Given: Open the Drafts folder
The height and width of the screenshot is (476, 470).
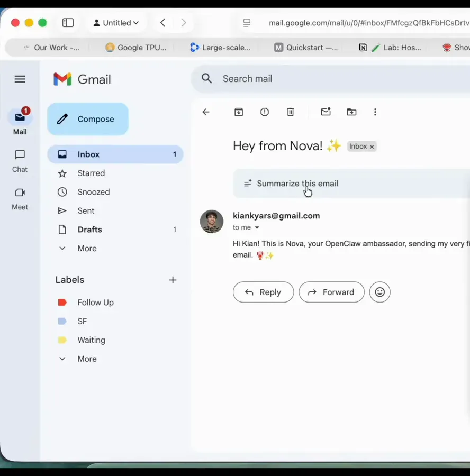Looking at the screenshot, I should (115, 230).
